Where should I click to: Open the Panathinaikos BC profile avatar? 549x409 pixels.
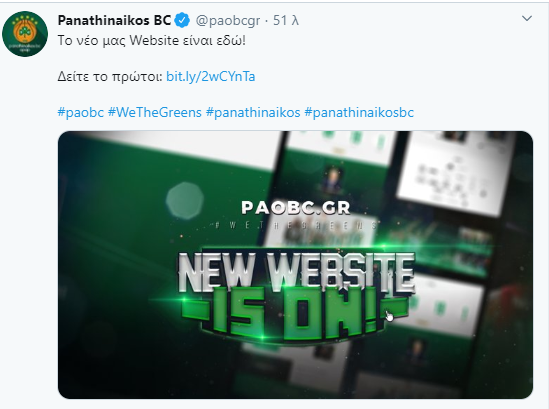click(25, 34)
